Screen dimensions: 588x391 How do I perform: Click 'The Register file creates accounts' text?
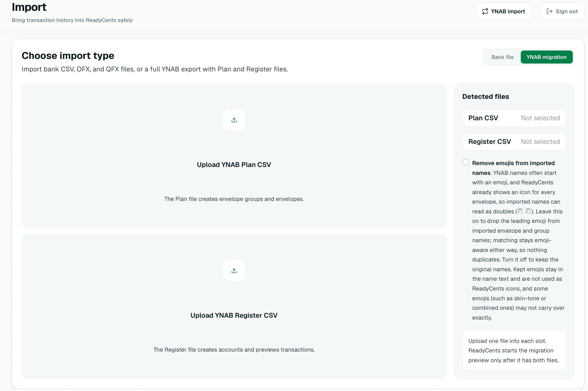point(234,350)
